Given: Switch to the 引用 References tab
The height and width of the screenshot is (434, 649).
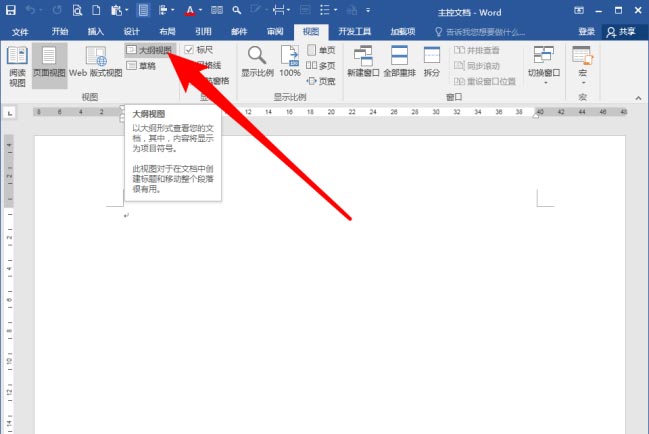Looking at the screenshot, I should [x=203, y=31].
